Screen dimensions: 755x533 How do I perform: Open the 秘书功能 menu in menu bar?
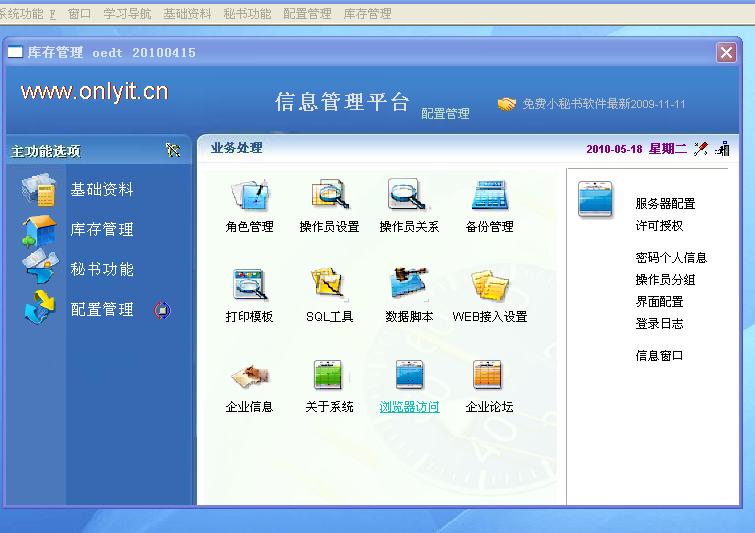(247, 14)
